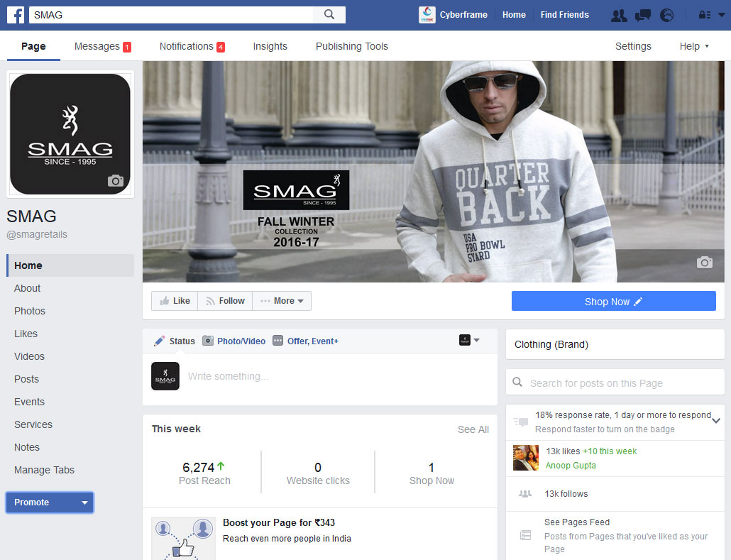Open the account settings caret at top right
The height and width of the screenshot is (560, 731).
722,14
